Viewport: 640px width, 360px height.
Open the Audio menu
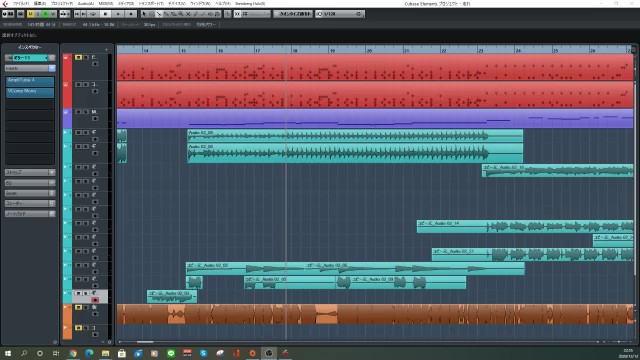pos(86,4)
